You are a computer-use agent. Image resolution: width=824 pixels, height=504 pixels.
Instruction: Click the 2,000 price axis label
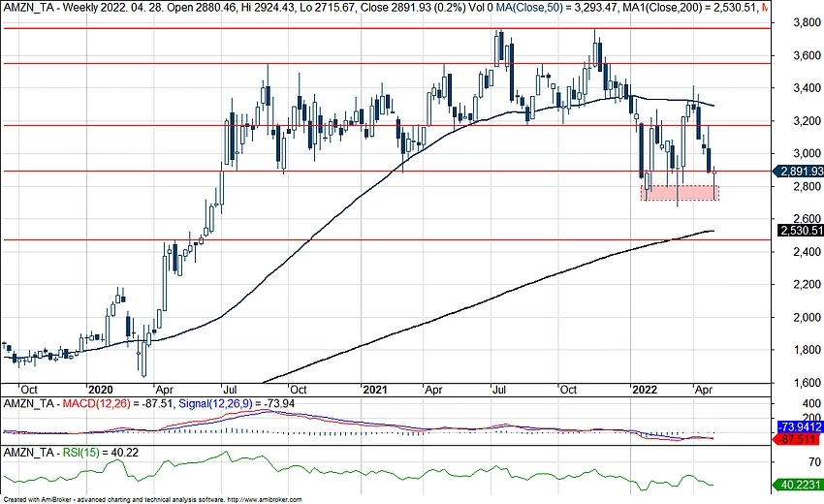click(x=807, y=318)
